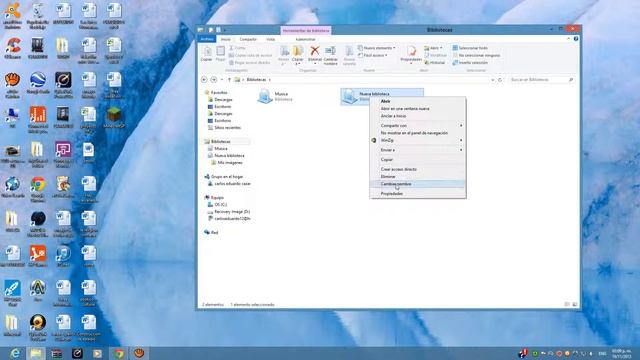Click the Explorer help question mark icon
The width and height of the screenshot is (640, 360).
pyautogui.click(x=576, y=39)
